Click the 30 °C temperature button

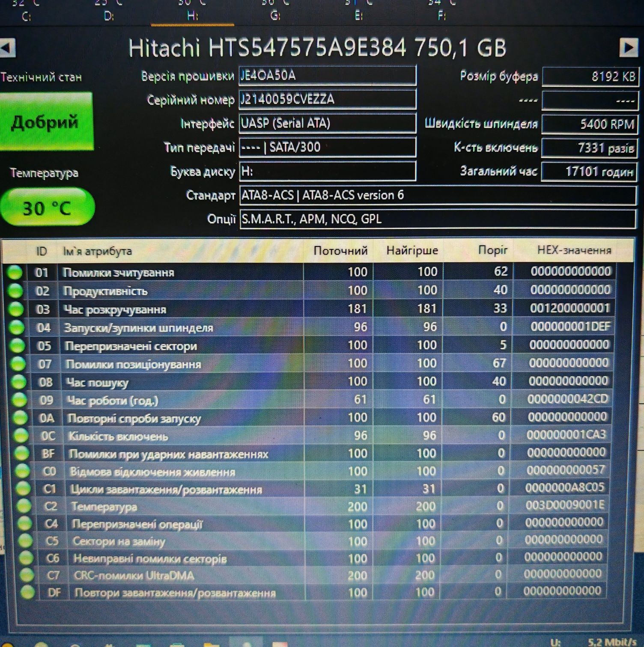pyautogui.click(x=47, y=208)
